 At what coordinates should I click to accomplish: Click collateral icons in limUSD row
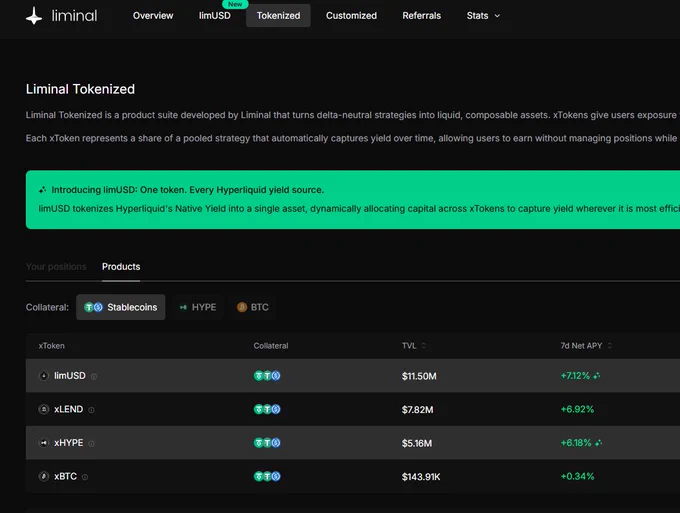[267, 376]
